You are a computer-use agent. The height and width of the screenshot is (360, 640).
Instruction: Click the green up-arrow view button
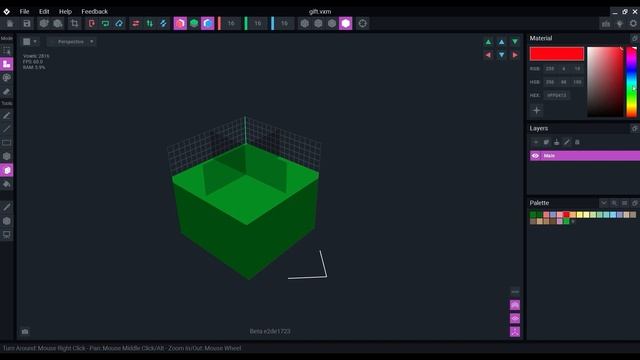pos(488,42)
